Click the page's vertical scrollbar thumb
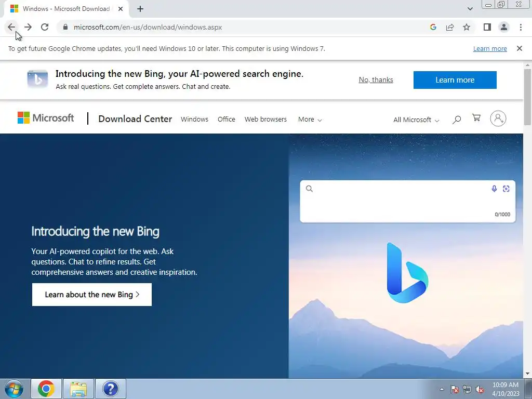The image size is (532, 399). 527,97
